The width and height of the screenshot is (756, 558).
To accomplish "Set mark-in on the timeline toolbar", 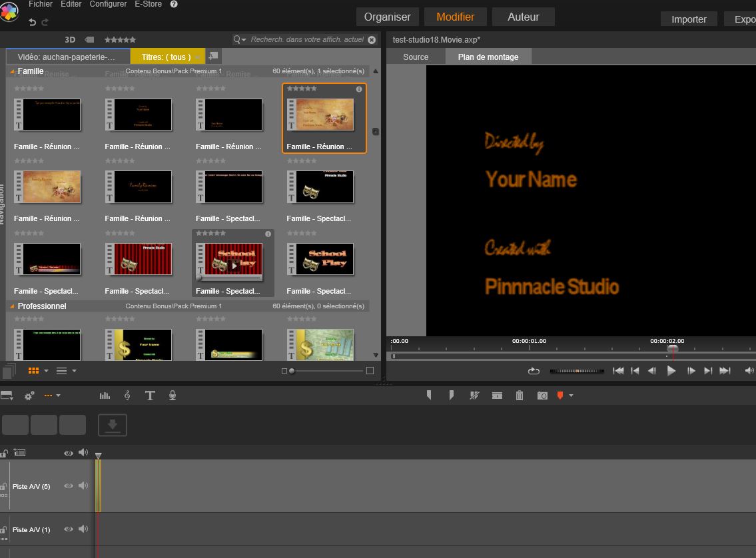I will 429,396.
